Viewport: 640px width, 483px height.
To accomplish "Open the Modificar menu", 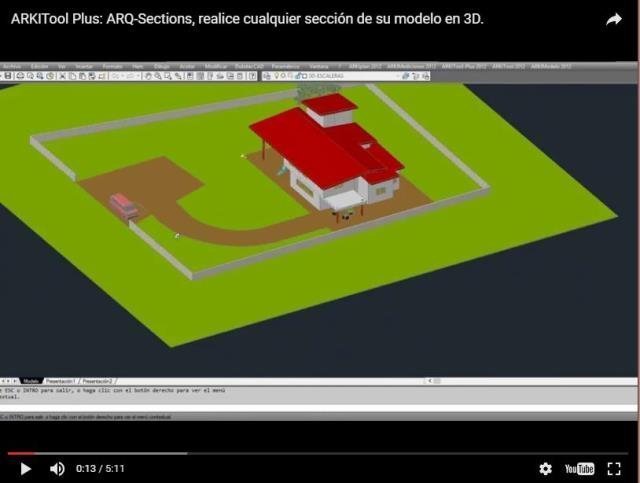I will point(216,66).
